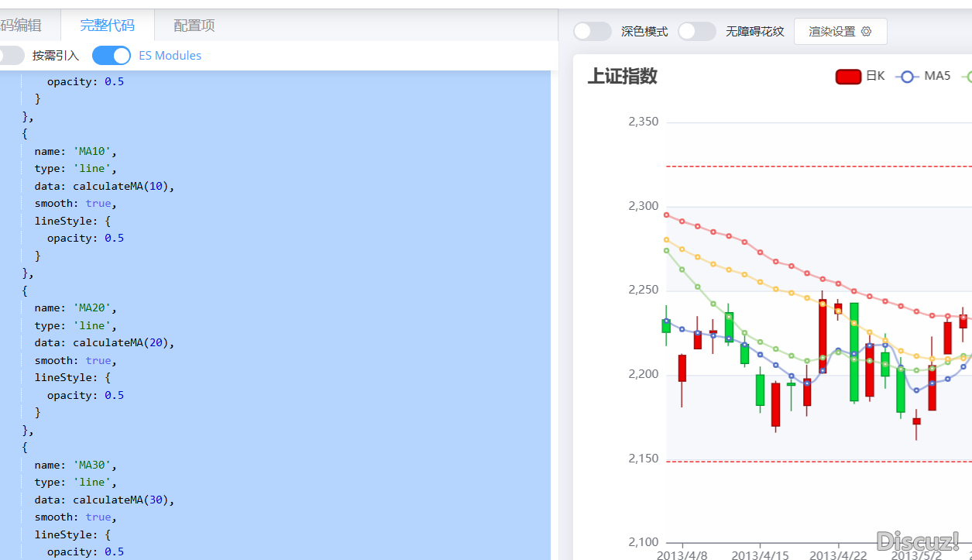The height and width of the screenshot is (560, 972).
Task: Click the line name: 'MA20',
Action: [x=75, y=307]
